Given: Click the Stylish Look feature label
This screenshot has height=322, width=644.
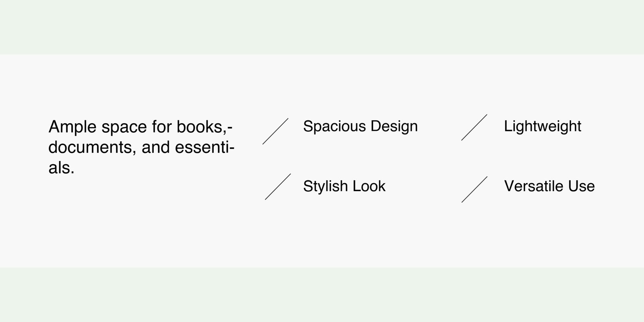Looking at the screenshot, I should point(344,186).
